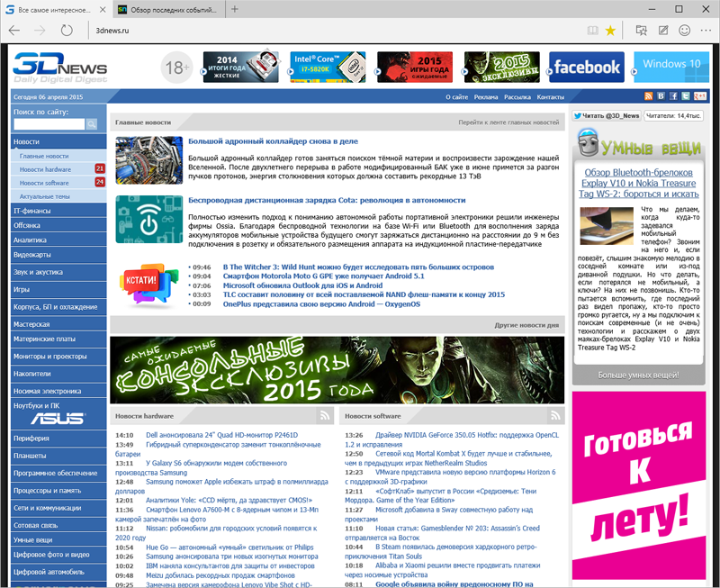Click the 3DNews logo
This screenshot has width=720, height=588.
[x=60, y=68]
